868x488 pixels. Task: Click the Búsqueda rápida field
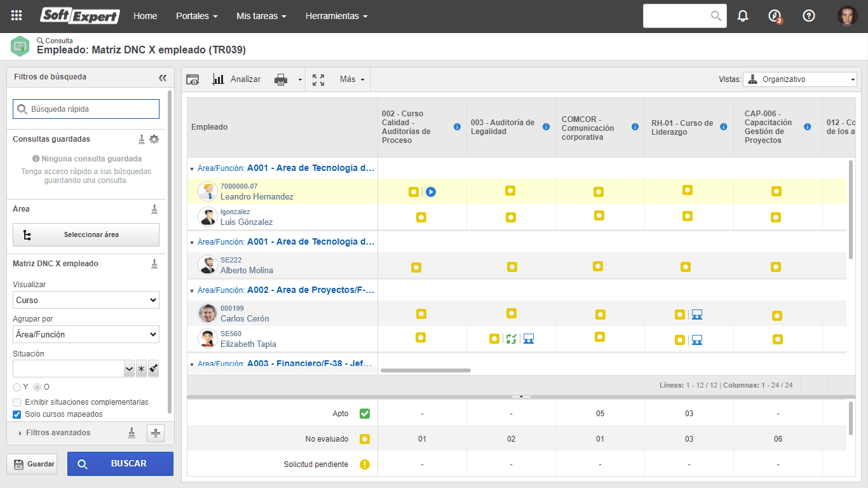(86, 109)
